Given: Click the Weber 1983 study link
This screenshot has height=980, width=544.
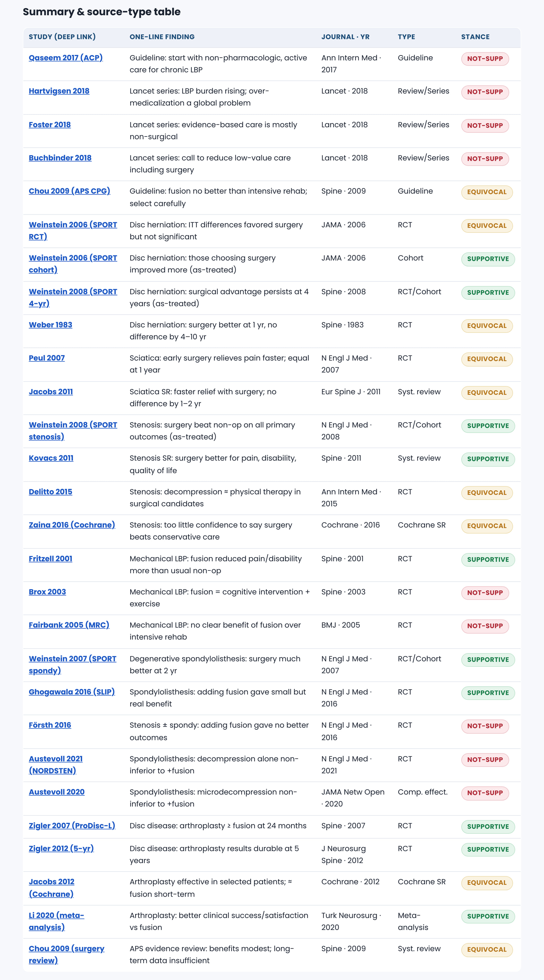Looking at the screenshot, I should click(x=50, y=325).
